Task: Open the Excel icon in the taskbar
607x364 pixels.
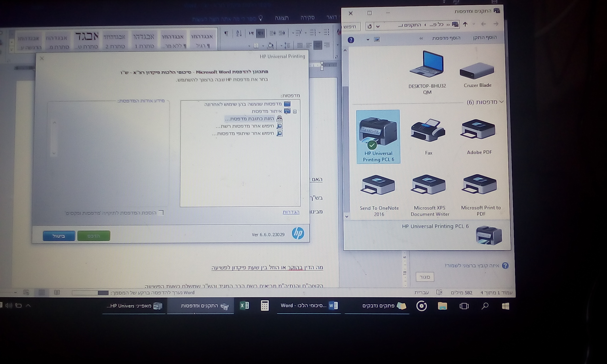Action: point(244,306)
